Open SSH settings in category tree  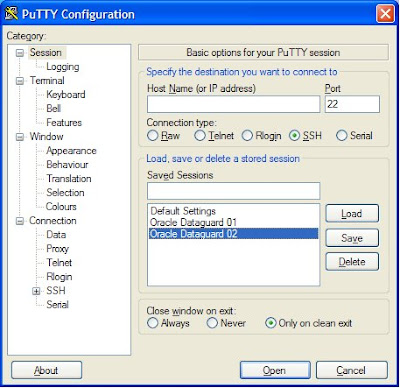point(56,290)
